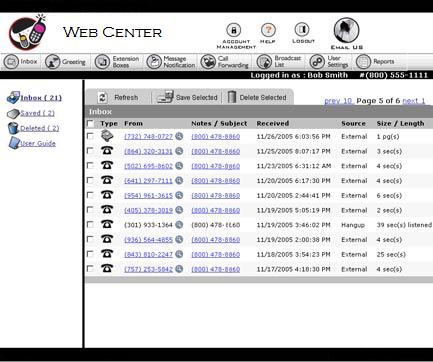Click the Size / Length column header
The height and width of the screenshot is (362, 433).
(400, 123)
